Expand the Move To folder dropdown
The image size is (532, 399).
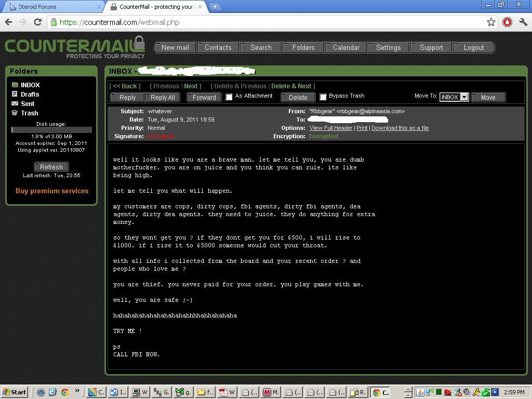464,97
